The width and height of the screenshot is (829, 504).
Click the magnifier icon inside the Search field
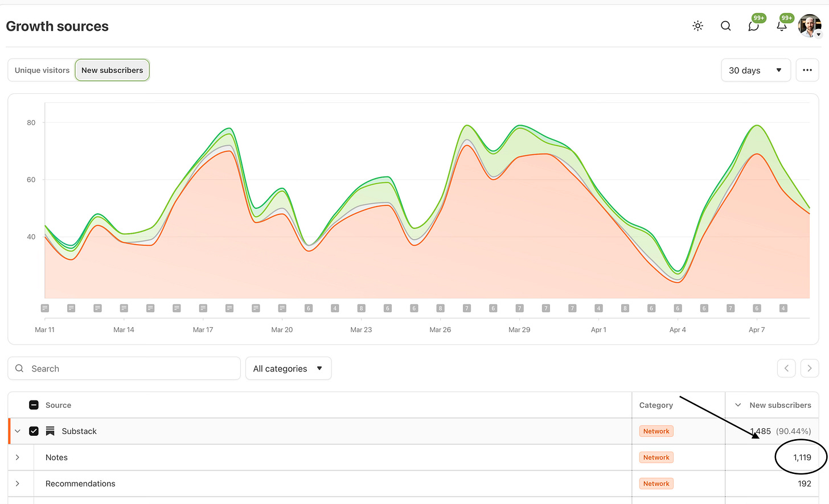coord(19,368)
